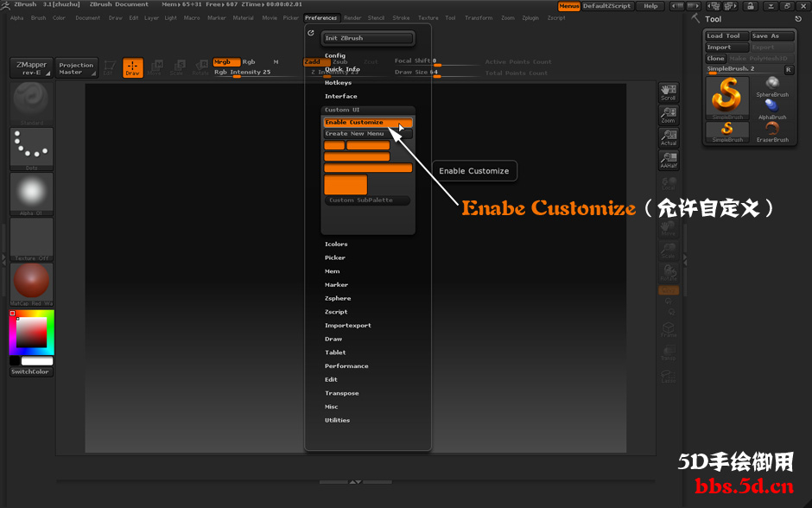
Task: Click the dimmed Frame icon on right shelf
Action: point(669,329)
